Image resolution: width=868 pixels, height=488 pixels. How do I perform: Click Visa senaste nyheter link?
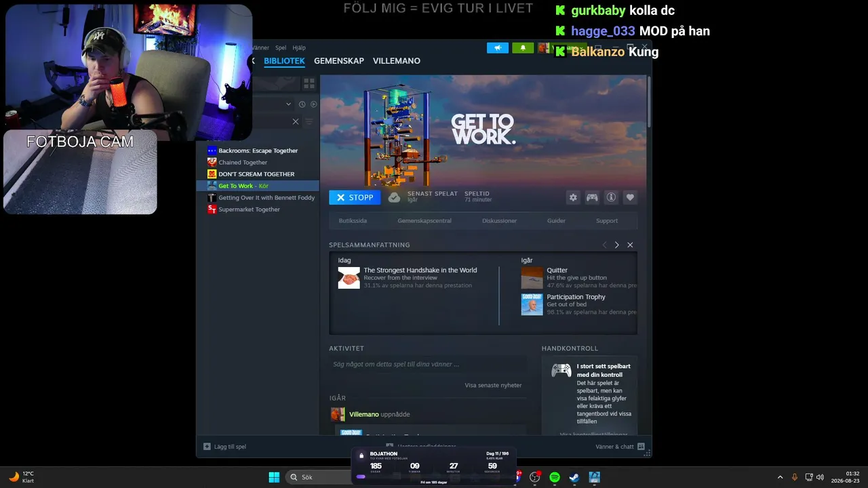pos(493,386)
